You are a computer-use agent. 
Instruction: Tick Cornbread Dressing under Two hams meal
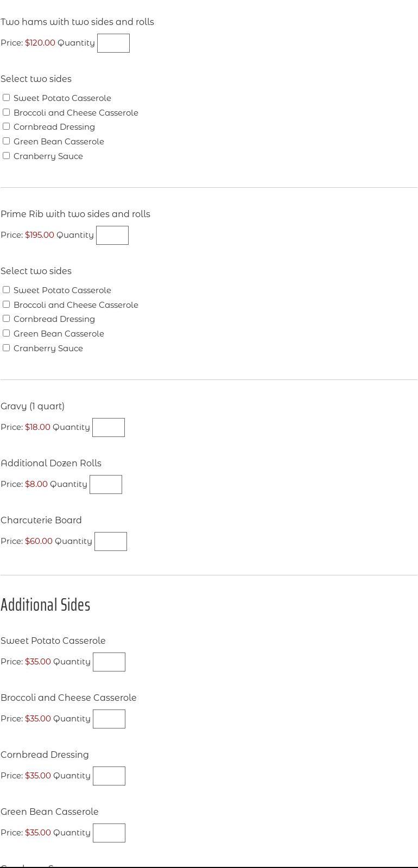click(x=7, y=126)
